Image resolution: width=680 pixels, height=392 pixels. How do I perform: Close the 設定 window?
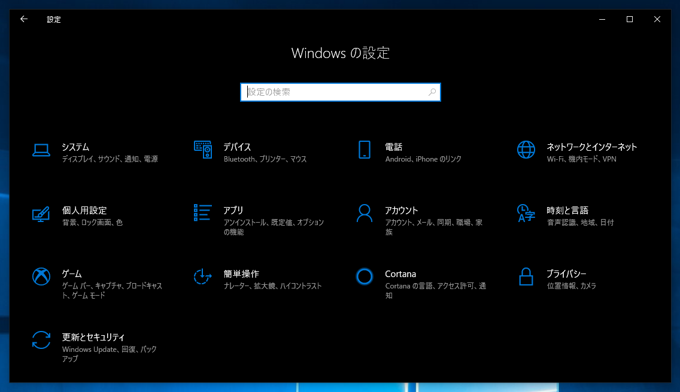pyautogui.click(x=657, y=19)
